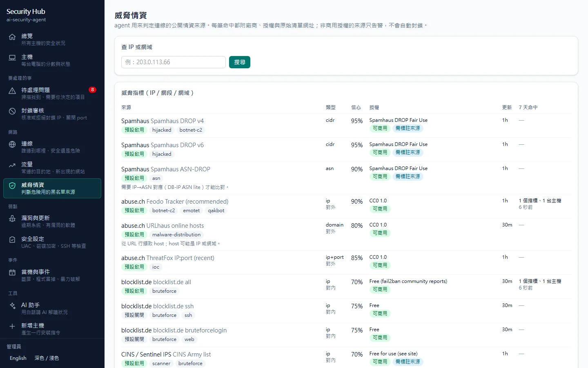Click the 主機 laptop icon

click(x=12, y=58)
